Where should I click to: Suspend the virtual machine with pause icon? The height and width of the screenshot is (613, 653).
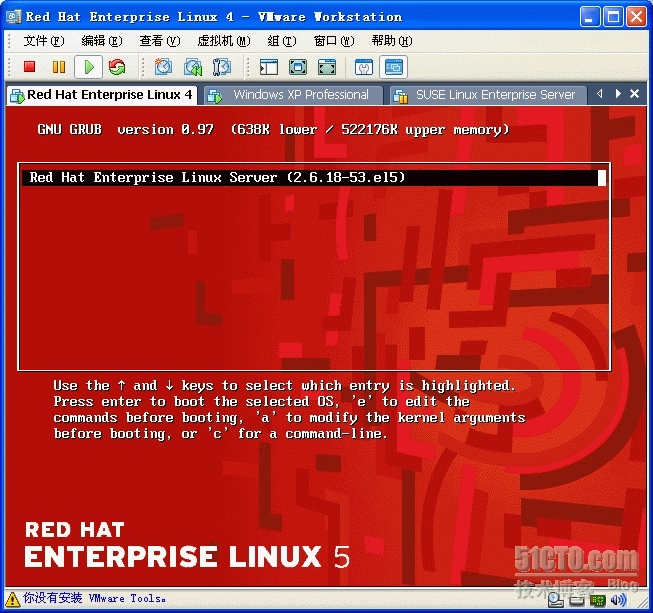(59, 67)
